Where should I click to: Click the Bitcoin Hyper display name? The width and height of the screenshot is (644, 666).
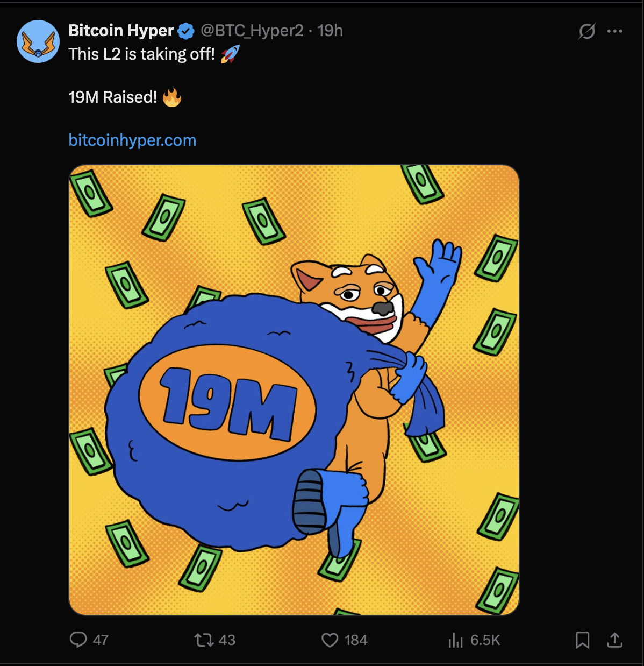[121, 31]
